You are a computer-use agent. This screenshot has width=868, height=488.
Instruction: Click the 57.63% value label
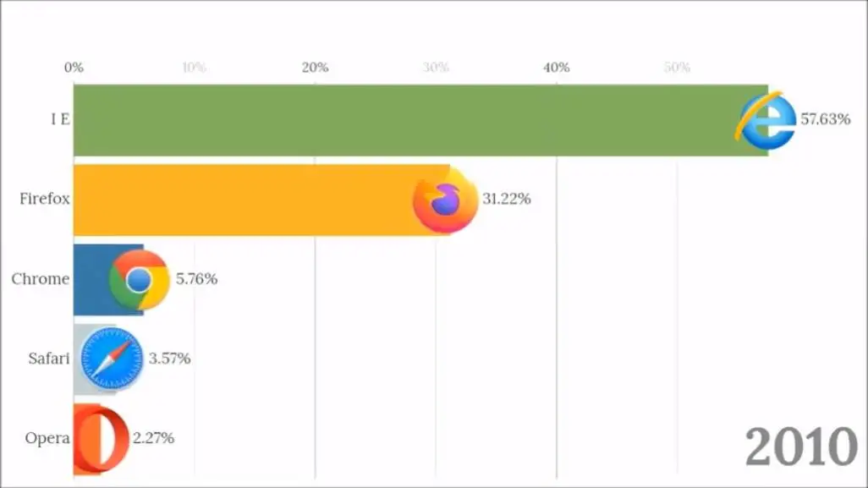coord(826,120)
